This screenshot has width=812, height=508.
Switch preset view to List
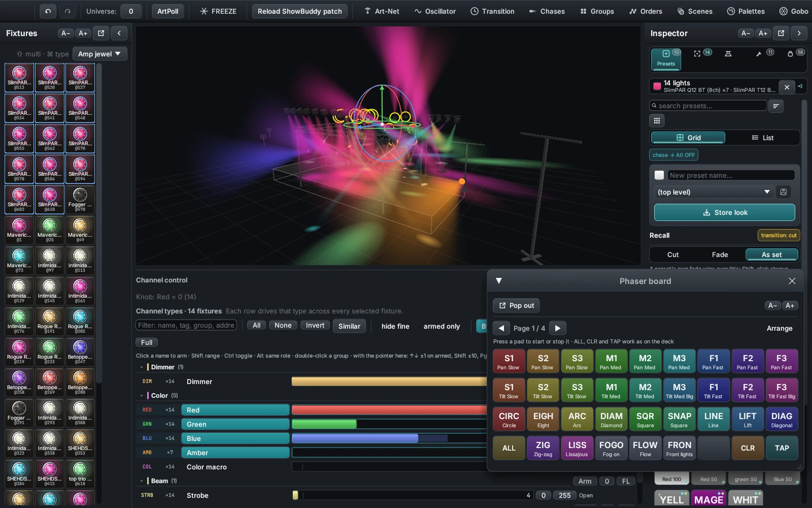point(763,138)
